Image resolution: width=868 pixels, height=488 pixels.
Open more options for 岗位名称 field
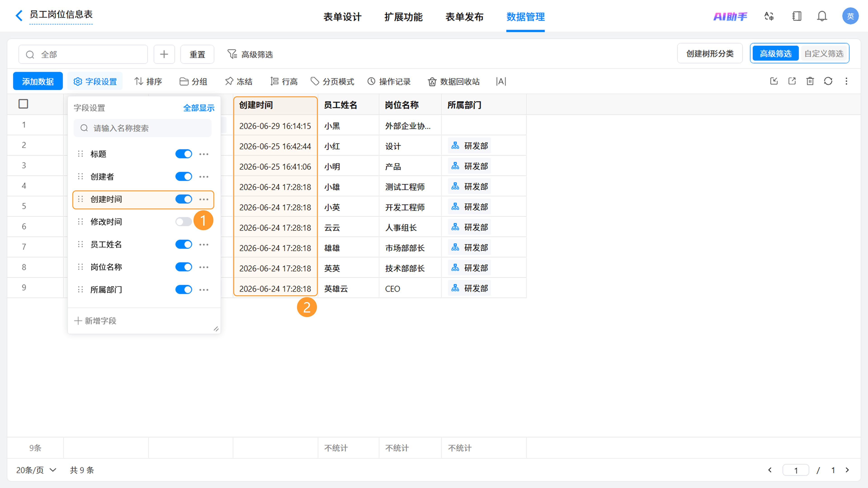[x=204, y=267]
